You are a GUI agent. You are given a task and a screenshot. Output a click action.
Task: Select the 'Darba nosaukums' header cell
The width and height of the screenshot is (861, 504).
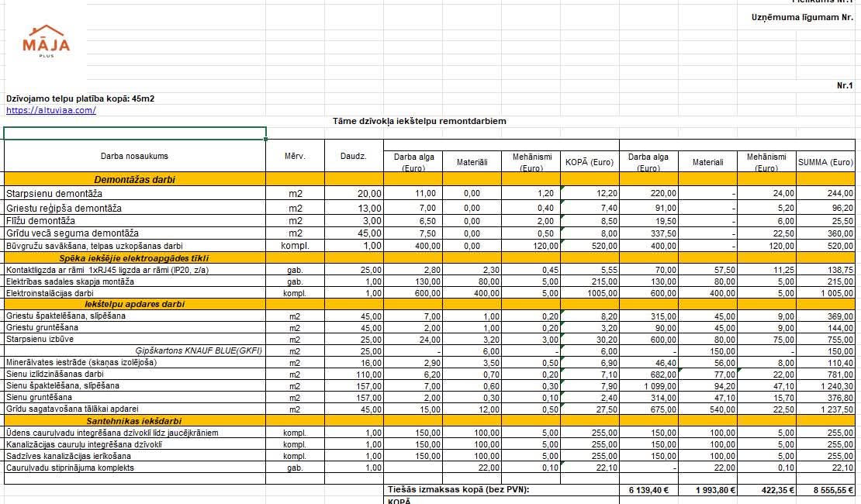(134, 156)
